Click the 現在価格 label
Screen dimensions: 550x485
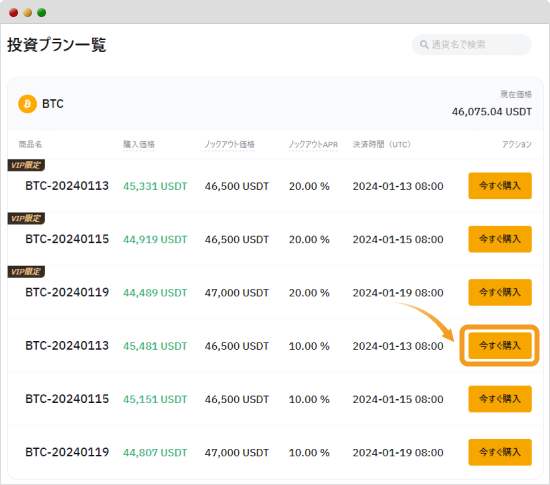(x=516, y=94)
